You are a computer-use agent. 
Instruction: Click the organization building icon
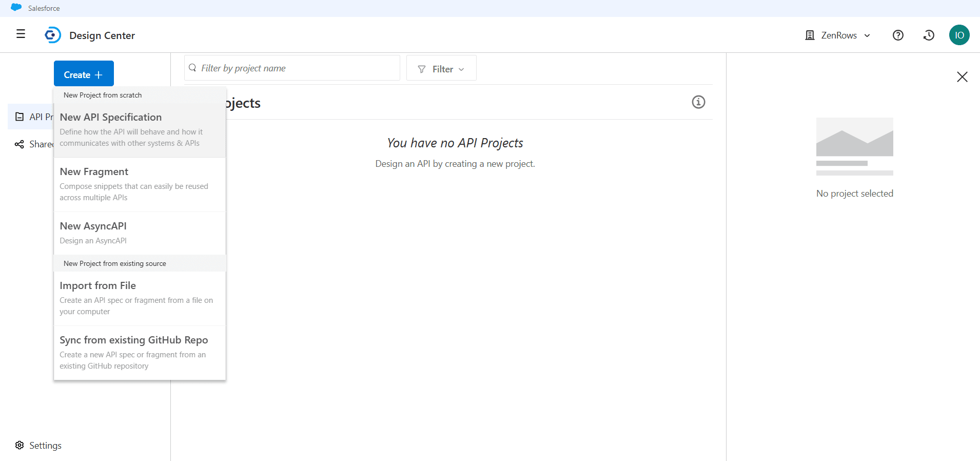click(x=810, y=35)
